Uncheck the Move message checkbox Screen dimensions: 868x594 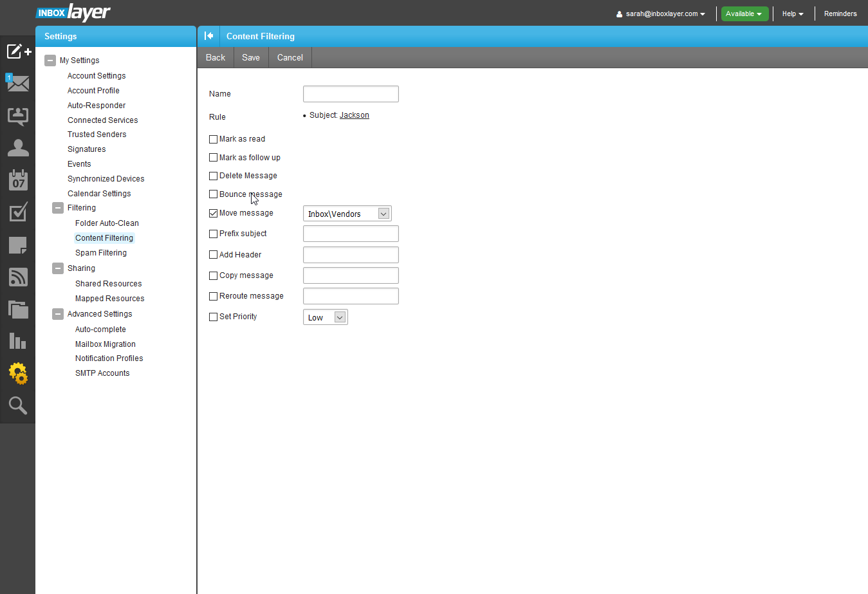(x=213, y=213)
